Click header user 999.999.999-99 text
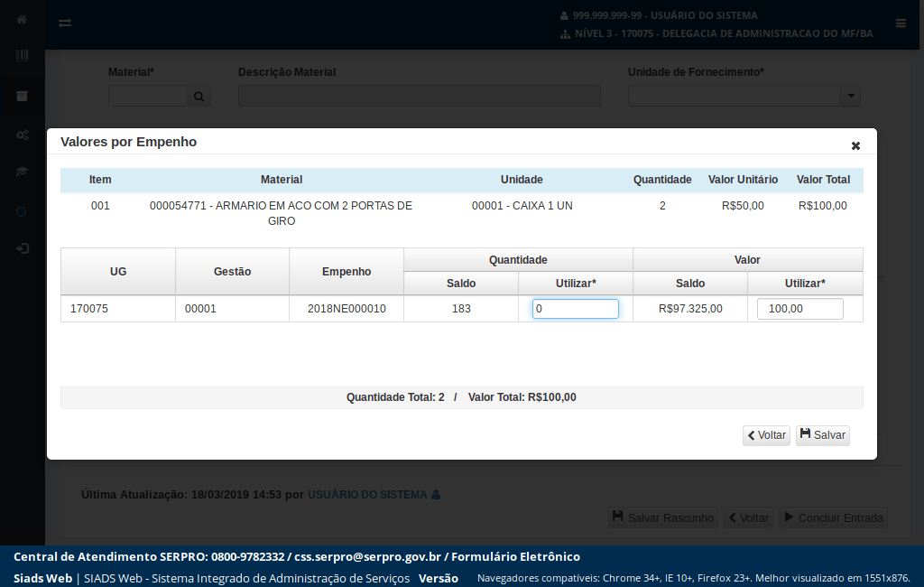The height and width of the screenshot is (587, 924). click(665, 15)
